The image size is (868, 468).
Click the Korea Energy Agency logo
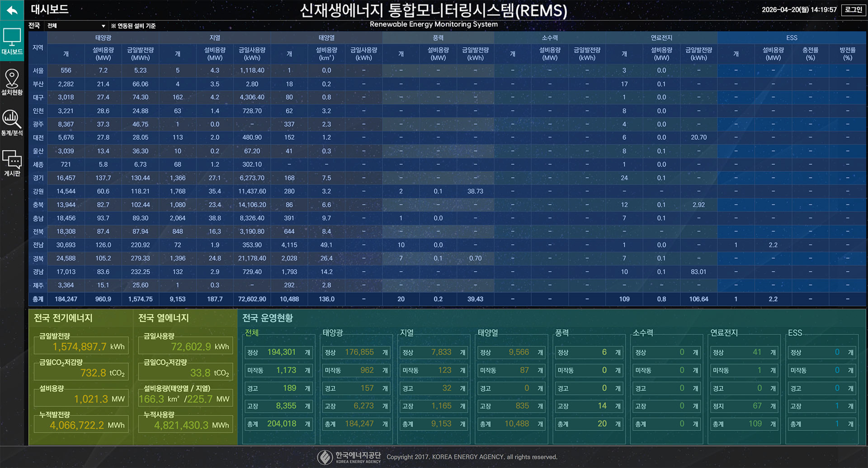(349, 457)
